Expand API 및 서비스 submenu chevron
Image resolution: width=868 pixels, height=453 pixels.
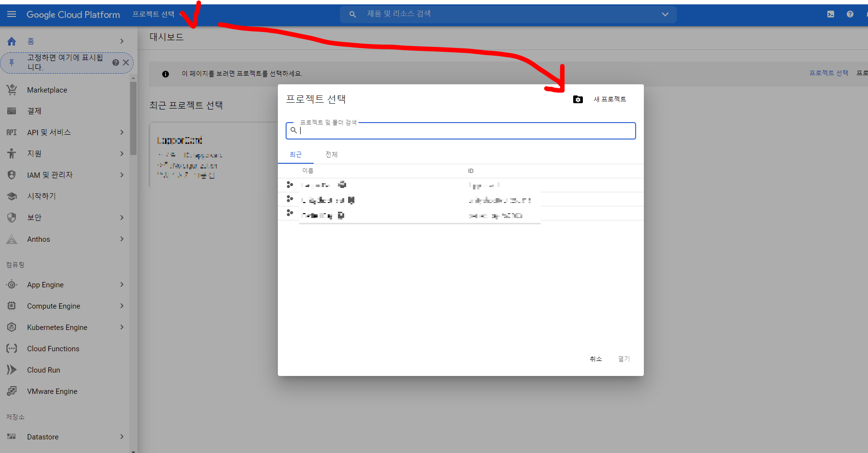coord(122,132)
